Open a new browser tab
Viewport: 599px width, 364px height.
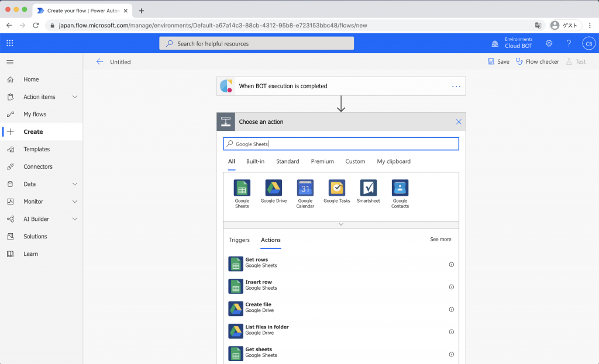[142, 11]
